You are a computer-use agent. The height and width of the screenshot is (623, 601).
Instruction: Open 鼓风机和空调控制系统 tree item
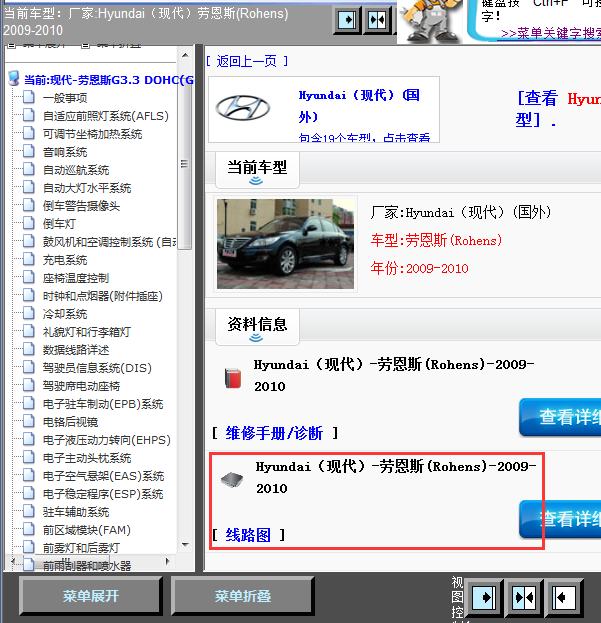click(x=110, y=242)
